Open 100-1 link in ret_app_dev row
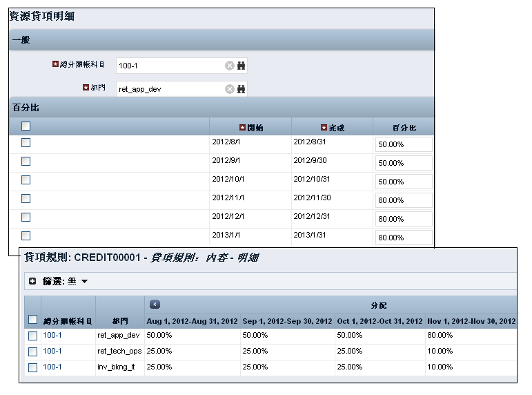 pyautogui.click(x=52, y=335)
